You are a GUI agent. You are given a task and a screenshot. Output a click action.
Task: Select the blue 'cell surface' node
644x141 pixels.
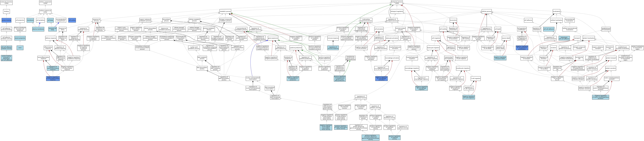click(72, 20)
